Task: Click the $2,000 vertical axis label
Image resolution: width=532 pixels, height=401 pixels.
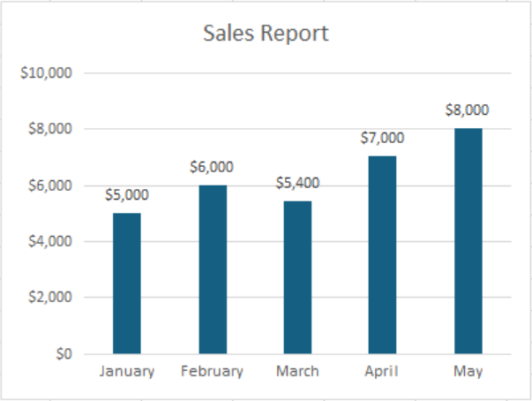Action: [x=49, y=298]
